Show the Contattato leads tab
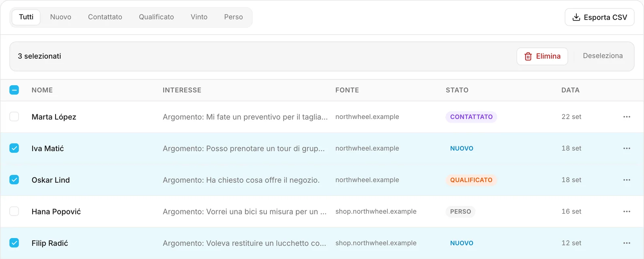Image resolution: width=644 pixels, height=259 pixels. pyautogui.click(x=105, y=17)
